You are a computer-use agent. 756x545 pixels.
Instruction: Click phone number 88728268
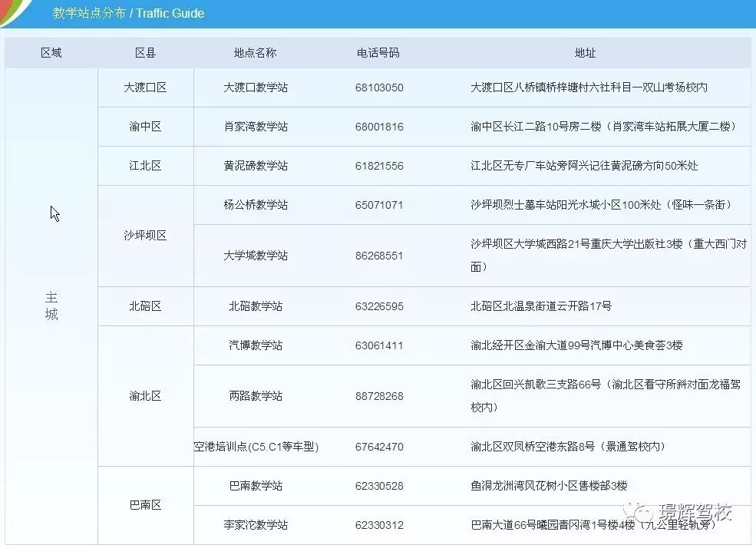pos(378,395)
